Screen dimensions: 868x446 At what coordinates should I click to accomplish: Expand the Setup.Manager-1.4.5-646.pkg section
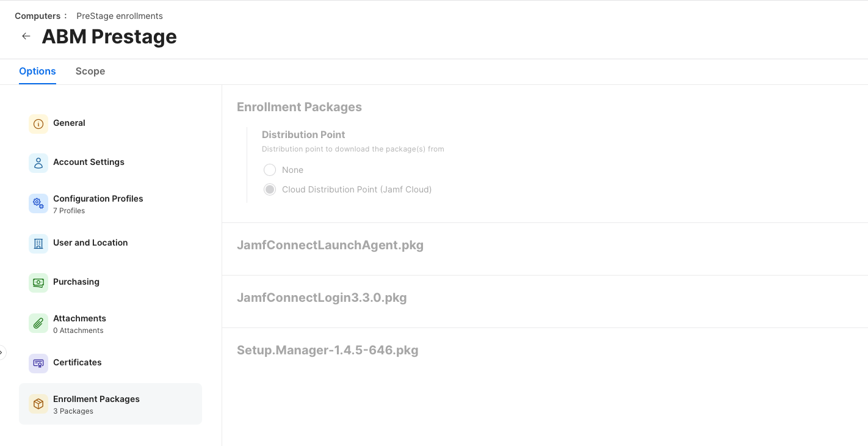328,350
